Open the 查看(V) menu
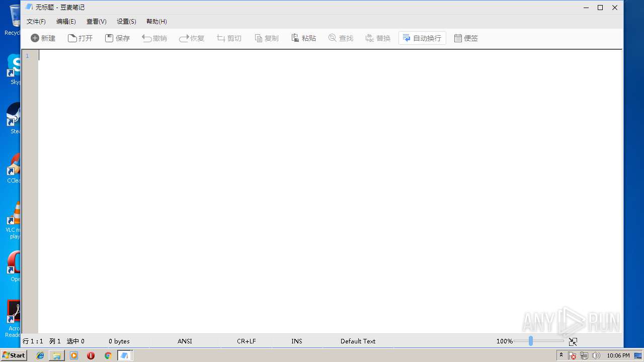The width and height of the screenshot is (644, 362). coord(97,22)
